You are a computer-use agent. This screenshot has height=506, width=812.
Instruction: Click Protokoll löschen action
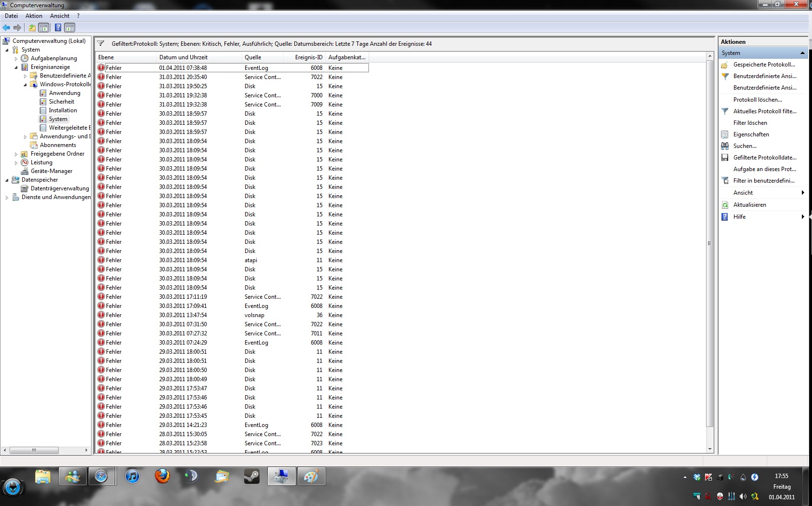[x=757, y=100]
